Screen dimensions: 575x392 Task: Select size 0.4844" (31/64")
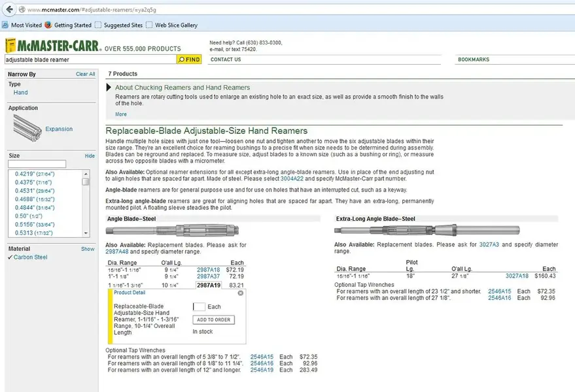35,208
